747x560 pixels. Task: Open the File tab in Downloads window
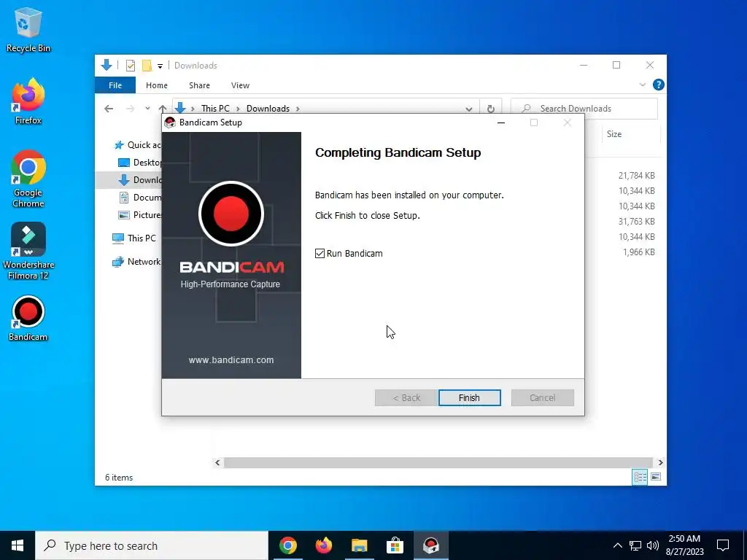(115, 85)
